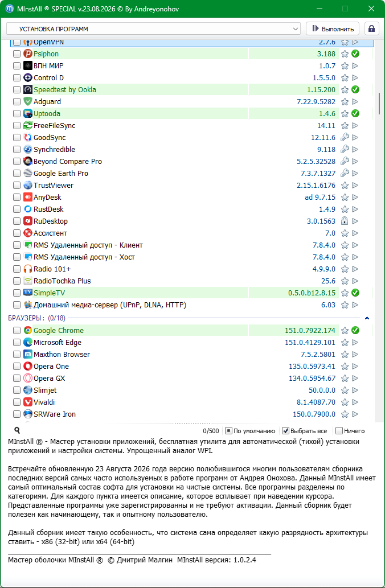Click the search magnifier icon
This screenshot has height=588, width=385.
point(17,430)
